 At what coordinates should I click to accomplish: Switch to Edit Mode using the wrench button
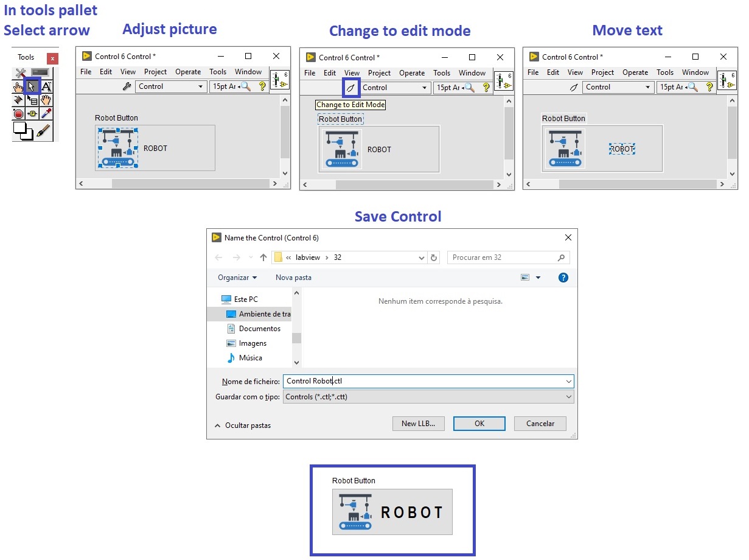coord(351,88)
